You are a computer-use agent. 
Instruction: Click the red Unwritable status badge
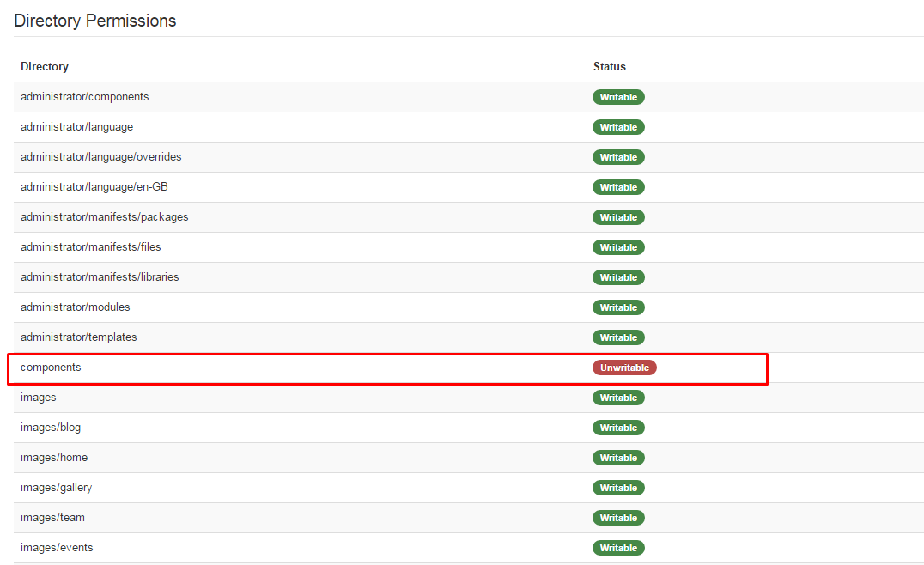tap(624, 368)
